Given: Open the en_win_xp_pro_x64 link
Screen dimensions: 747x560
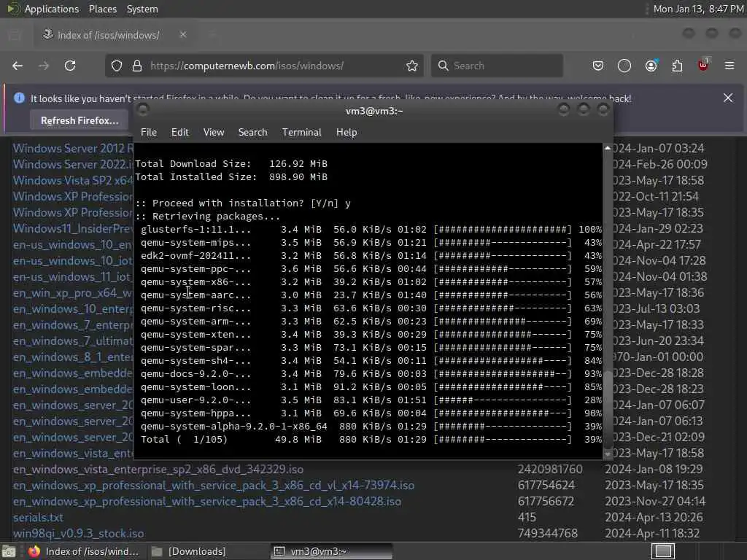Looking at the screenshot, I should [x=73, y=293].
